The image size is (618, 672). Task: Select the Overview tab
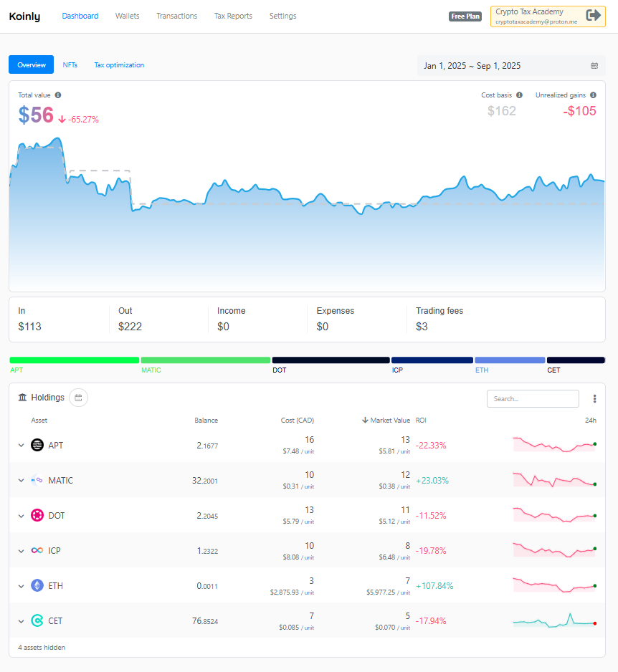point(32,64)
